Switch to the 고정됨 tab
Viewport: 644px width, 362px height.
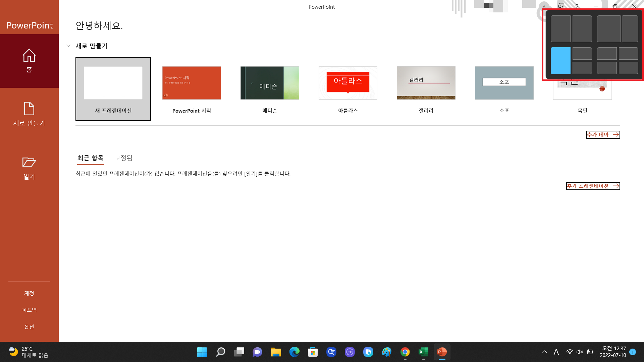click(x=123, y=158)
